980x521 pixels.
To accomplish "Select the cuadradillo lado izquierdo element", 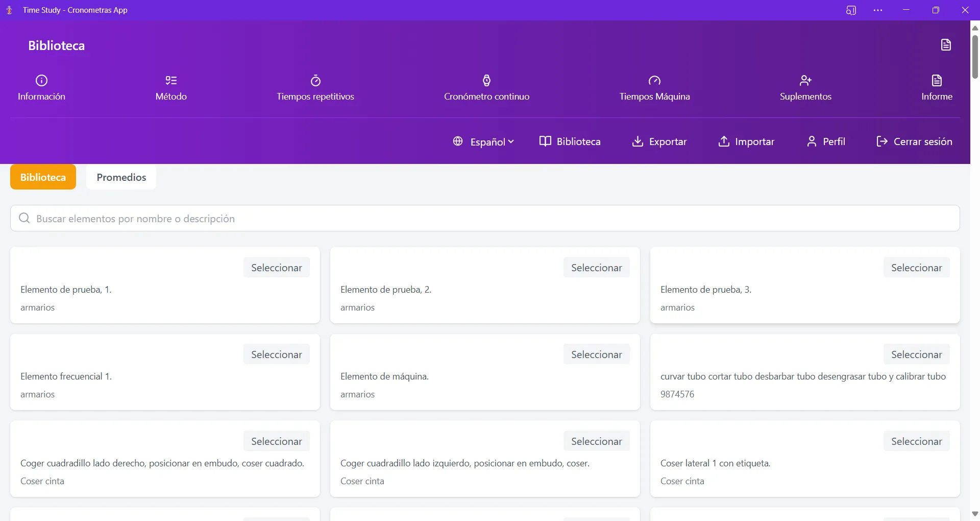I will pos(597,441).
